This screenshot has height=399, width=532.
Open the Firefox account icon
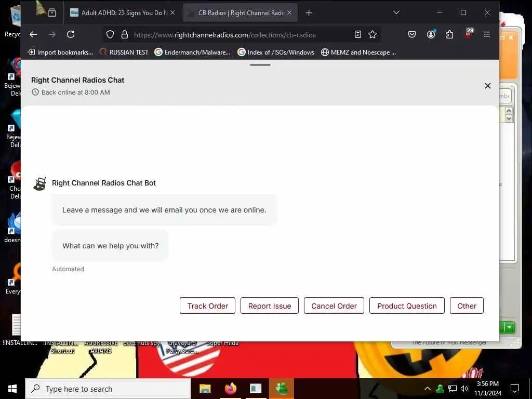431,34
